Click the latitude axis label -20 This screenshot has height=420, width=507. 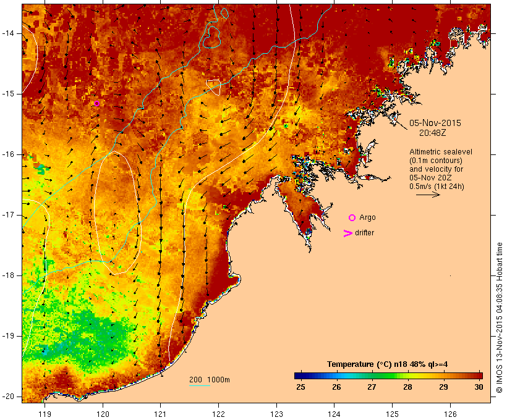coord(8,397)
